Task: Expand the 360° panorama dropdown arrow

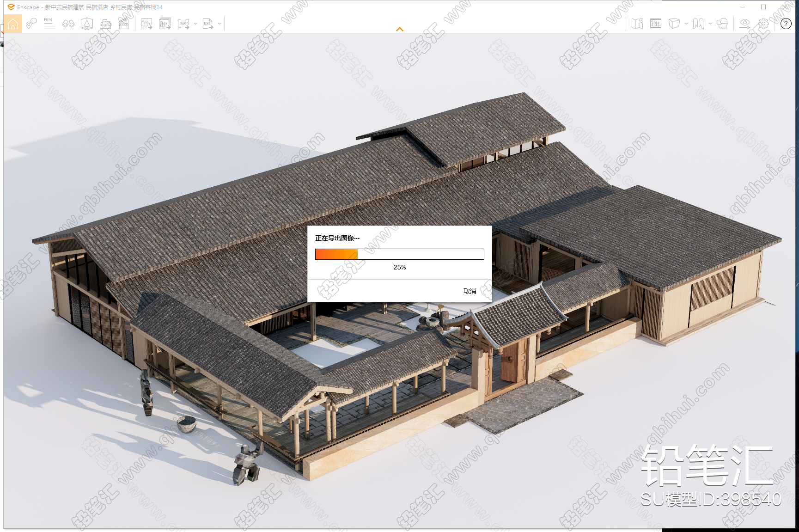Action: coord(195,24)
